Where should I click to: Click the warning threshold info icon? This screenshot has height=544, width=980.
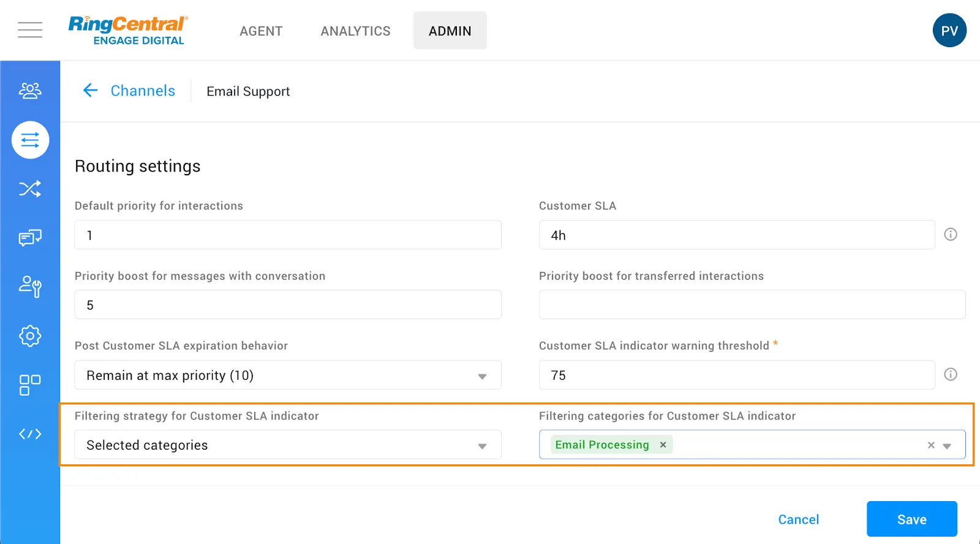[950, 374]
